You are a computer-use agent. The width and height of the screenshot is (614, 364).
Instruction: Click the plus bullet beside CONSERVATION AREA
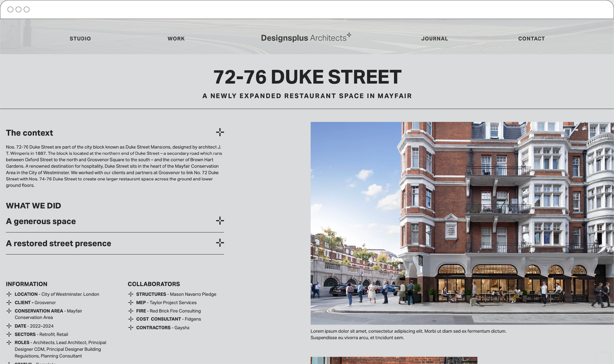[x=9, y=311]
